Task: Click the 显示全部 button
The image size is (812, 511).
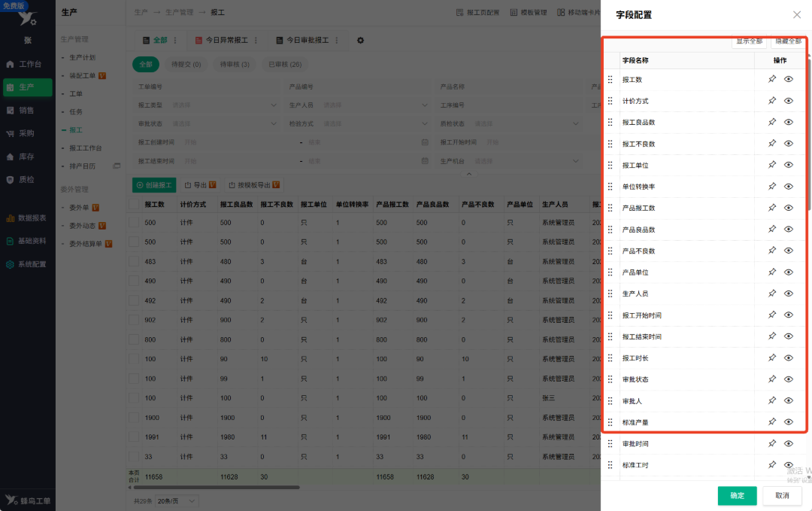Action: click(749, 41)
